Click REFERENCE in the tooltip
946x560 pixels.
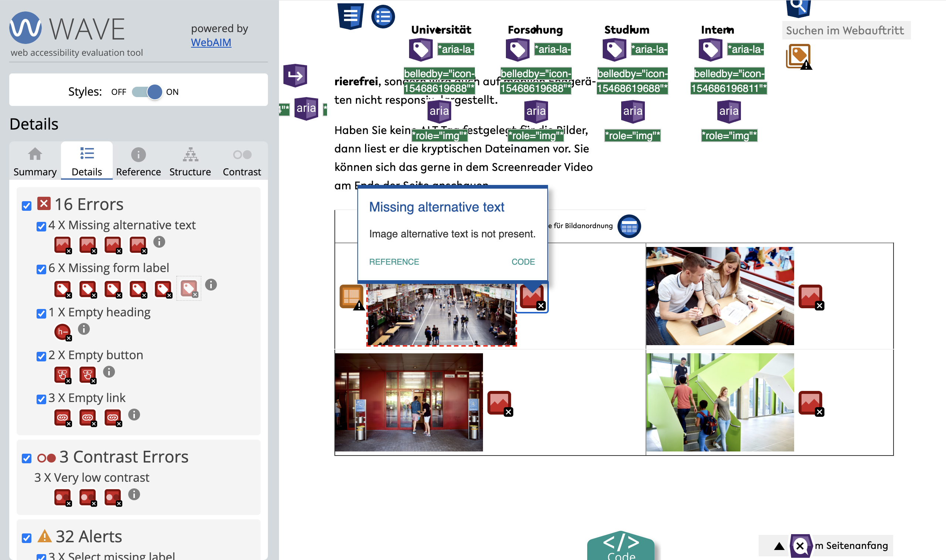click(394, 261)
